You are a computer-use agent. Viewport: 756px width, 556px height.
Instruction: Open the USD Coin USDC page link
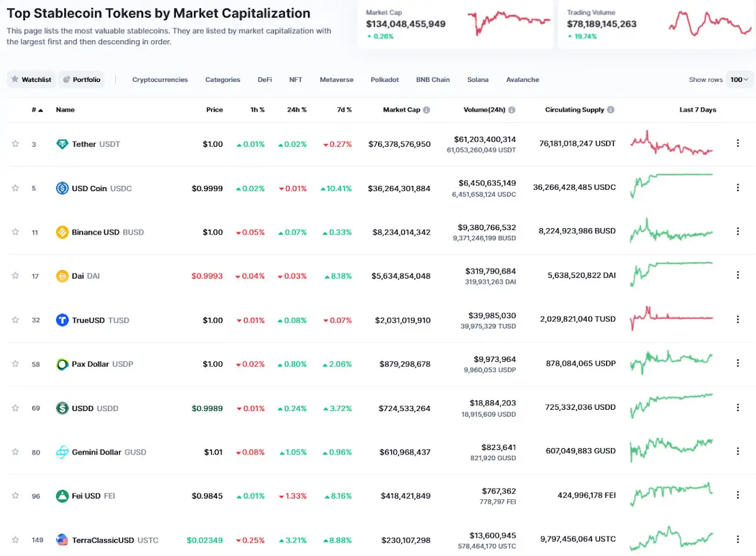pyautogui.click(x=101, y=188)
